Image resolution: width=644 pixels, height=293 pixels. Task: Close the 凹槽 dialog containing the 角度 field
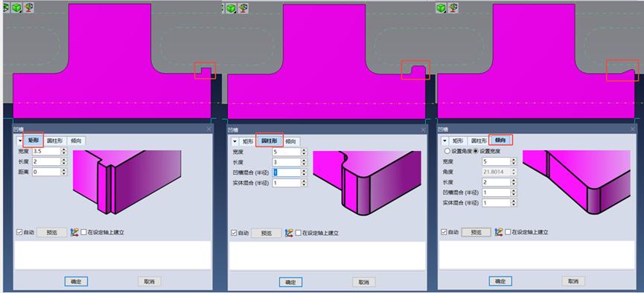pyautogui.click(x=633, y=129)
